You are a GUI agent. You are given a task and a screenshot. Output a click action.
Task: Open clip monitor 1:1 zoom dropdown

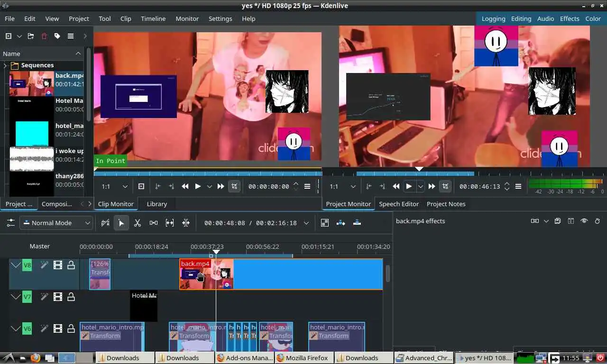pyautogui.click(x=114, y=186)
